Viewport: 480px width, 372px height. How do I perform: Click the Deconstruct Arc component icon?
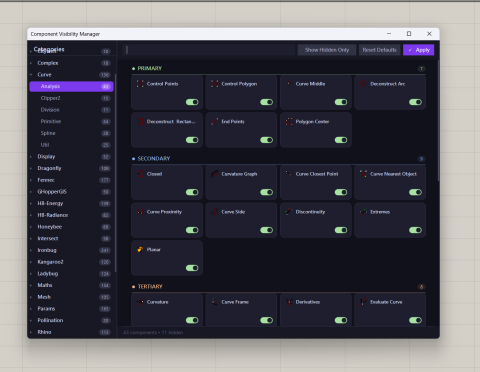(363, 84)
